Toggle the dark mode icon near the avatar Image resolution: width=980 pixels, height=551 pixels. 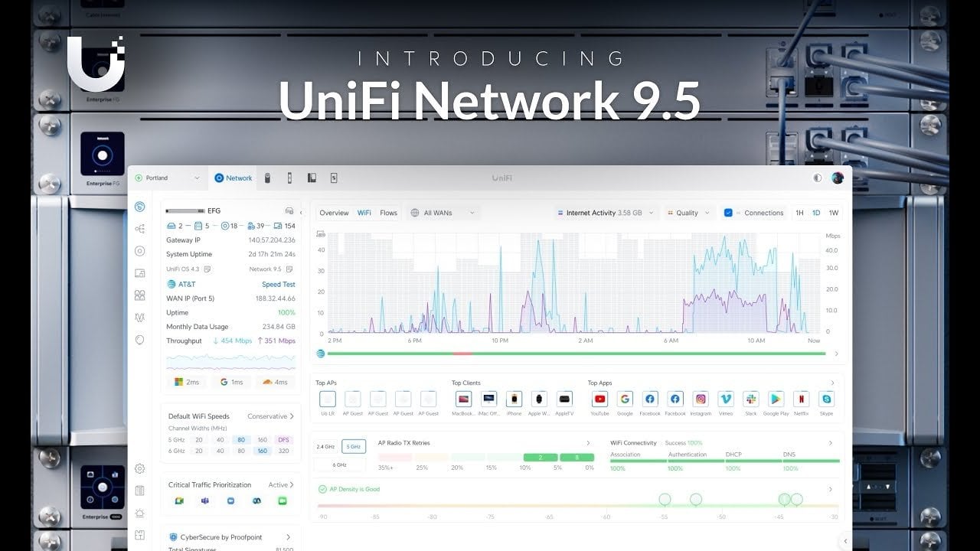coord(816,177)
